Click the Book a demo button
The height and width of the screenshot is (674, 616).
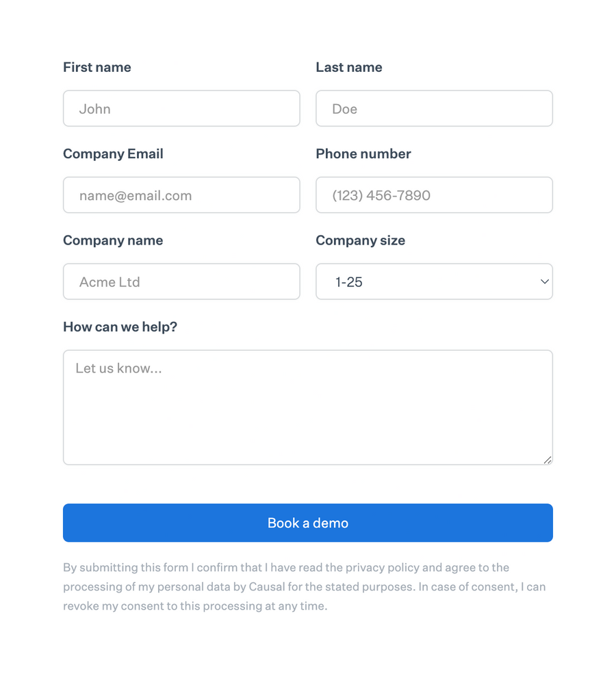click(x=307, y=523)
